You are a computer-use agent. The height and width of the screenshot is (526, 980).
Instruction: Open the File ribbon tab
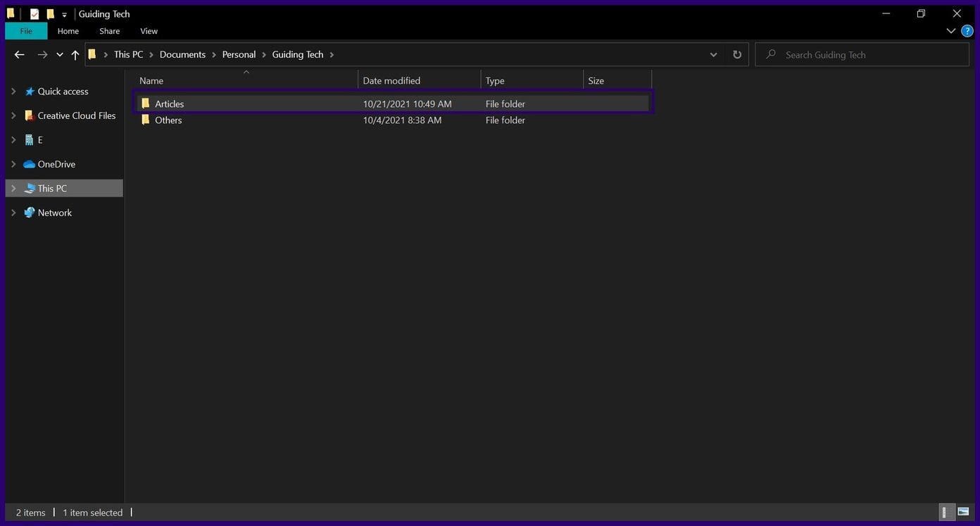click(x=26, y=31)
